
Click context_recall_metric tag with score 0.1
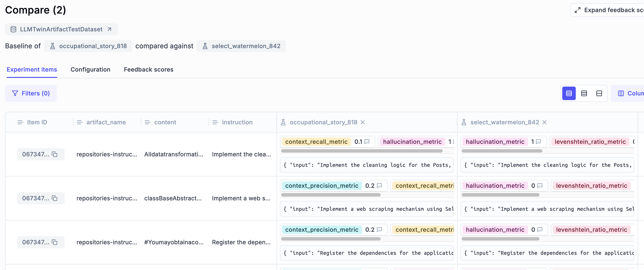316,142
